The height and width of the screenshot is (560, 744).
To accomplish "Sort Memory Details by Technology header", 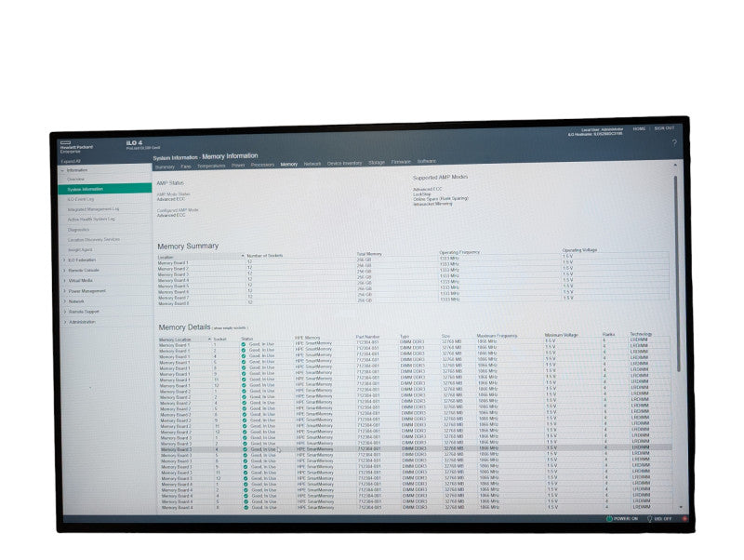I will [641, 334].
